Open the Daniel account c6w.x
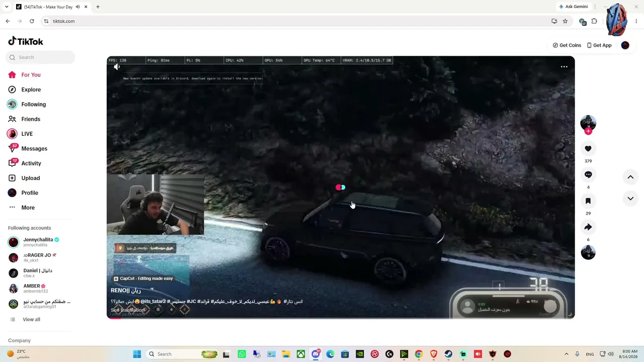This screenshot has height=362, width=644. click(x=39, y=273)
